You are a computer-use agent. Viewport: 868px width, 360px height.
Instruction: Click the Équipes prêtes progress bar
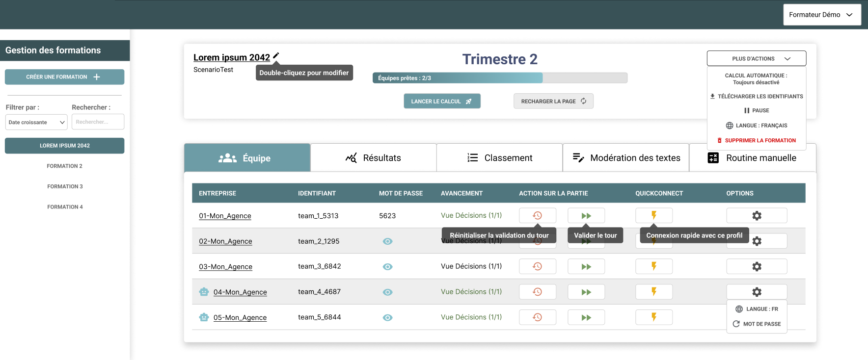(500, 78)
